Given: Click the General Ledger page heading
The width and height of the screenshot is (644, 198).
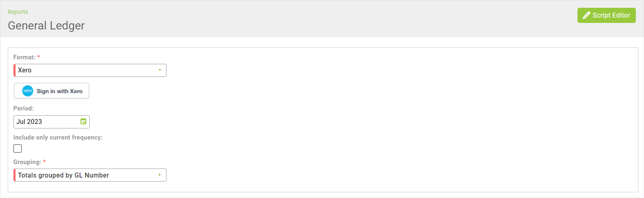Looking at the screenshot, I should 46,25.
